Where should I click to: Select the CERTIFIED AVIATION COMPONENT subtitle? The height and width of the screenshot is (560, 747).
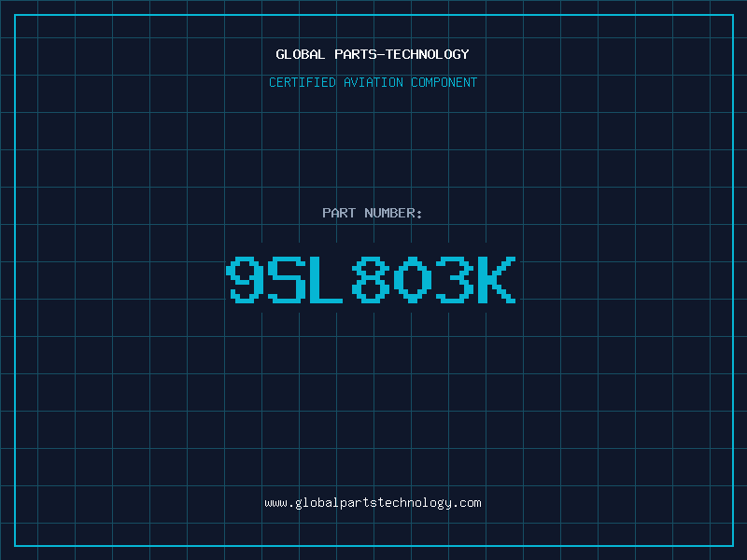(373, 82)
